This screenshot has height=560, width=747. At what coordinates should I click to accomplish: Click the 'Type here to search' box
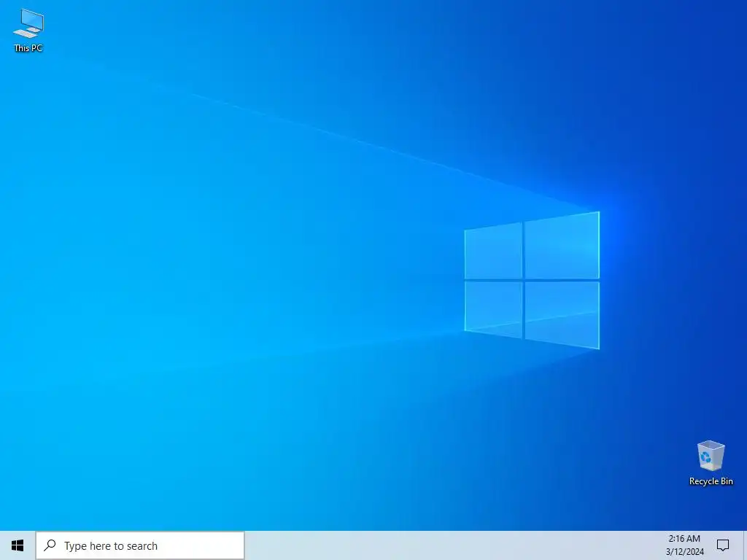tap(140, 545)
